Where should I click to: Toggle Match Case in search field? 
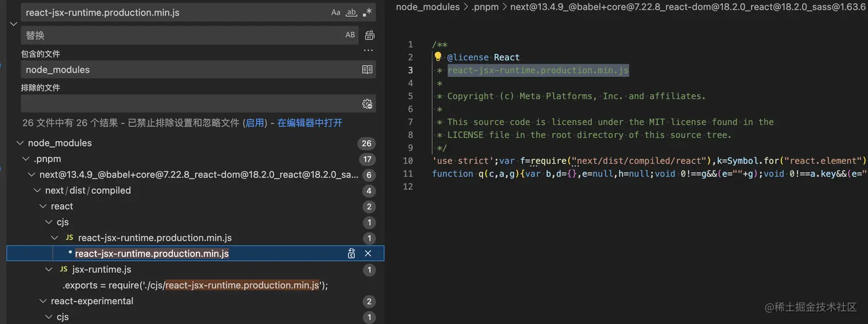coord(336,13)
